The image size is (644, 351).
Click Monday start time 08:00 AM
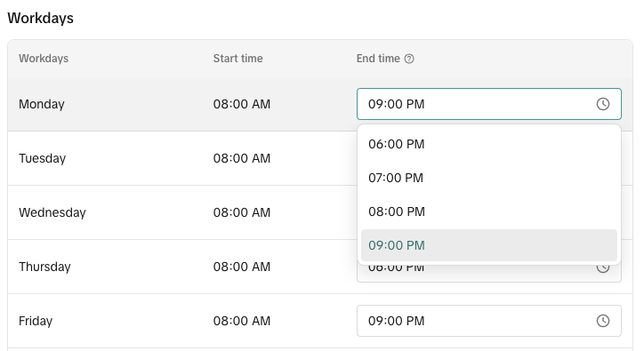242,104
